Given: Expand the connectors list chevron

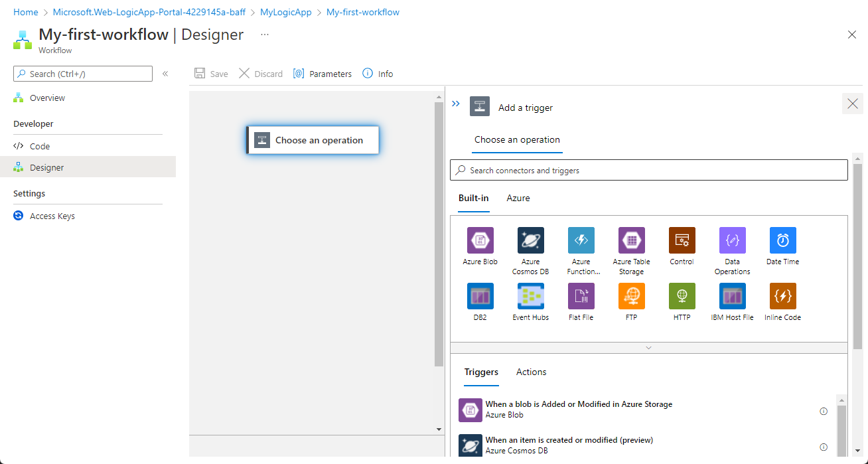Looking at the screenshot, I should click(x=648, y=348).
